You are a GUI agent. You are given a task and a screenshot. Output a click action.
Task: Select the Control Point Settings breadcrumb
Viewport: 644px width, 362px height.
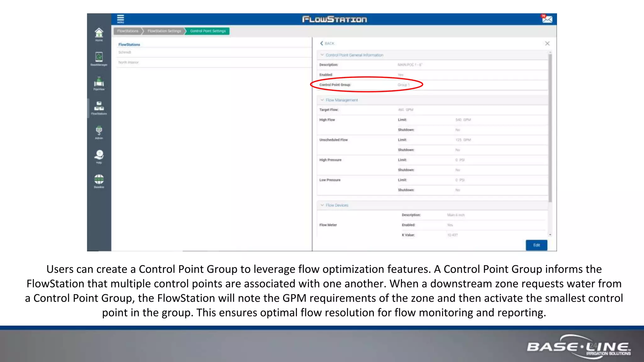click(208, 31)
